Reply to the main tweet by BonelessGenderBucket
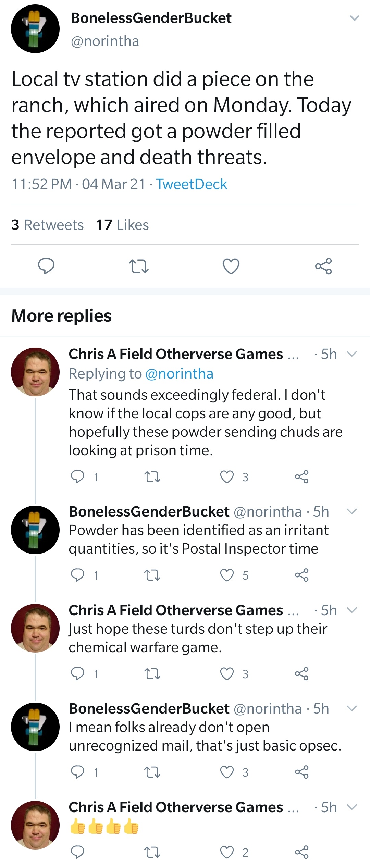 46,266
